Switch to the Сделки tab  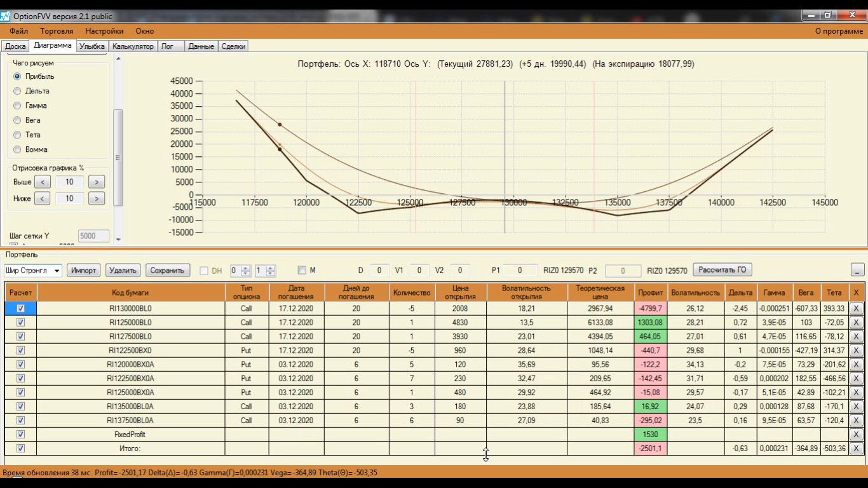coord(233,46)
